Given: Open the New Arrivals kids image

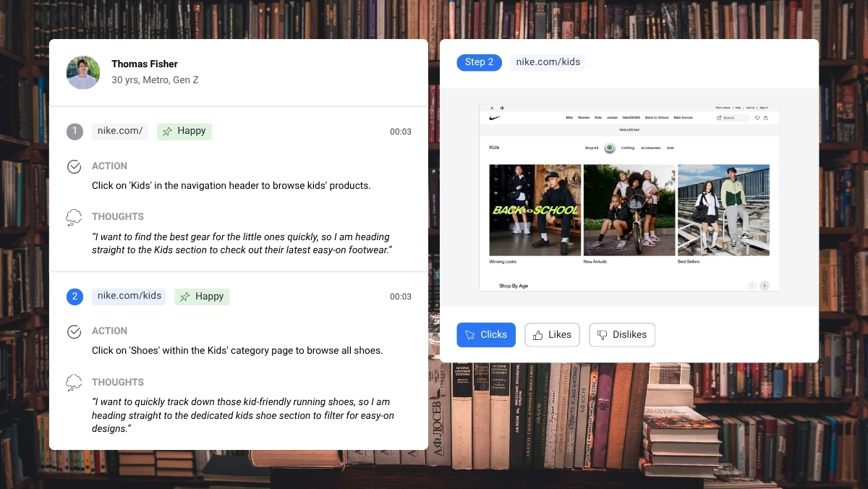Looking at the screenshot, I should click(629, 210).
